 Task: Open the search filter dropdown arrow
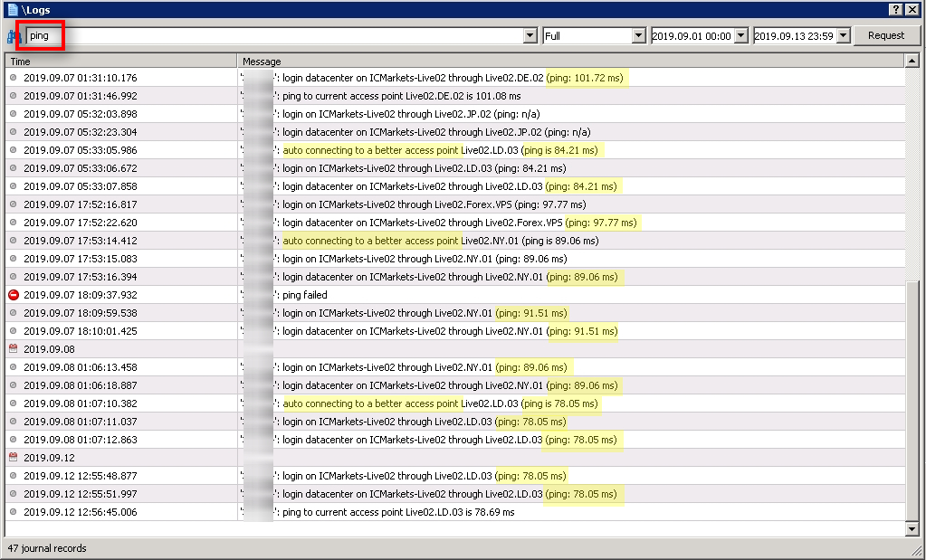pos(530,35)
